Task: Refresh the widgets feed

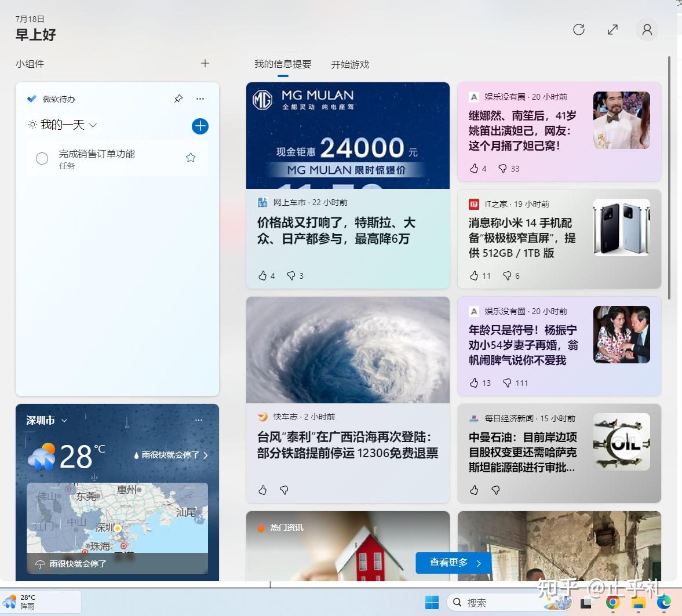Action: 578,30
